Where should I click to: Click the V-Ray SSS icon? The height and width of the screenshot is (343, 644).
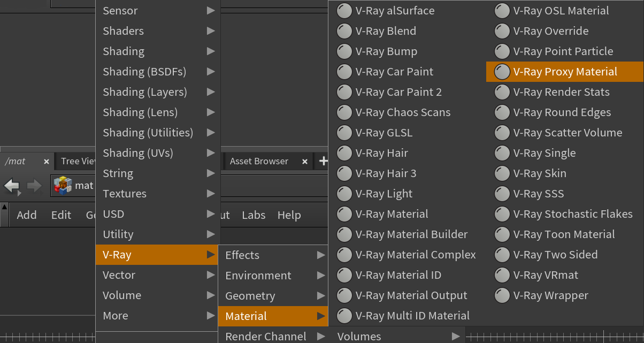(502, 194)
